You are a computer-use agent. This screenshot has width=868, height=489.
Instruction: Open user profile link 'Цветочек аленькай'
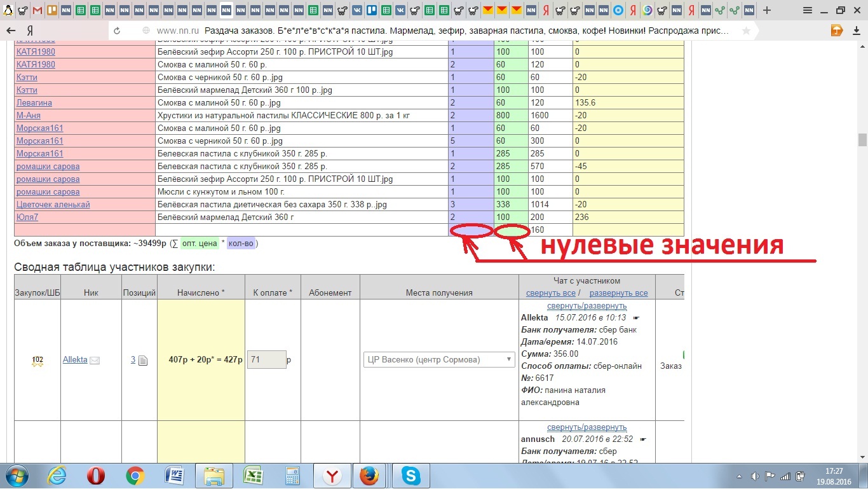(x=53, y=205)
